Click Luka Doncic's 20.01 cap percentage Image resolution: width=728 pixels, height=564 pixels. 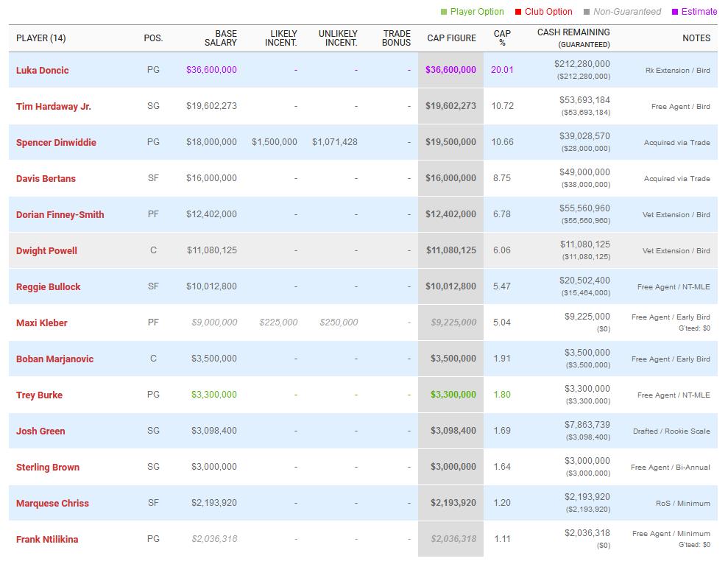(x=502, y=70)
